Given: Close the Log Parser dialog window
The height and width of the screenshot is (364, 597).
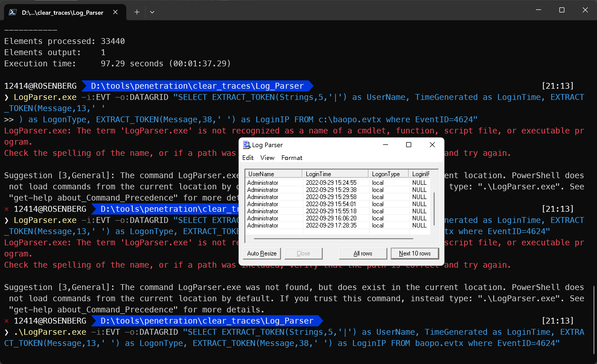Looking at the screenshot, I should tap(432, 145).
